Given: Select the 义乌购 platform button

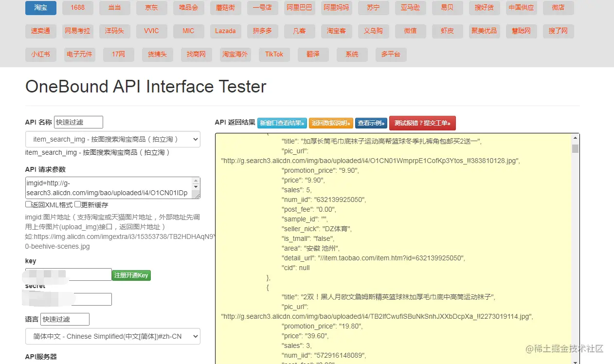Looking at the screenshot, I should click(x=373, y=31).
